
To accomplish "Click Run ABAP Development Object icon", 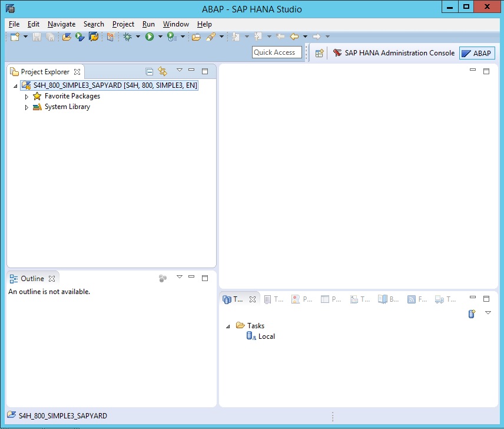I will 79,37.
